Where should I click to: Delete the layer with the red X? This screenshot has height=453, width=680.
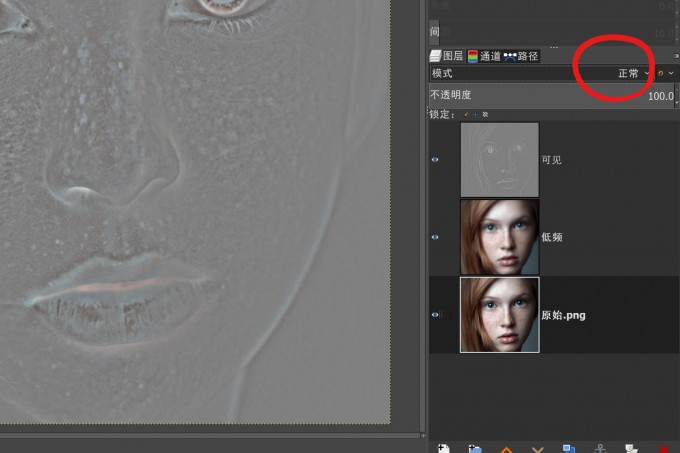(x=664, y=450)
